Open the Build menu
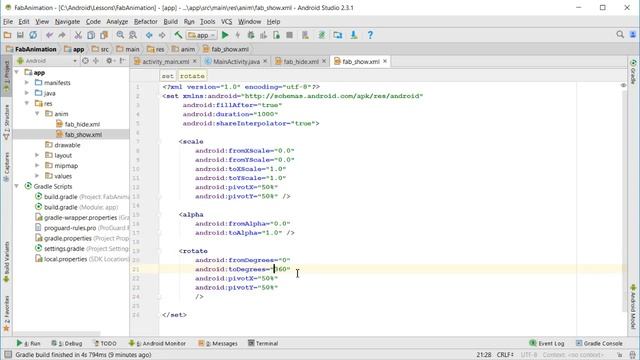The width and height of the screenshot is (640, 360). [x=171, y=22]
